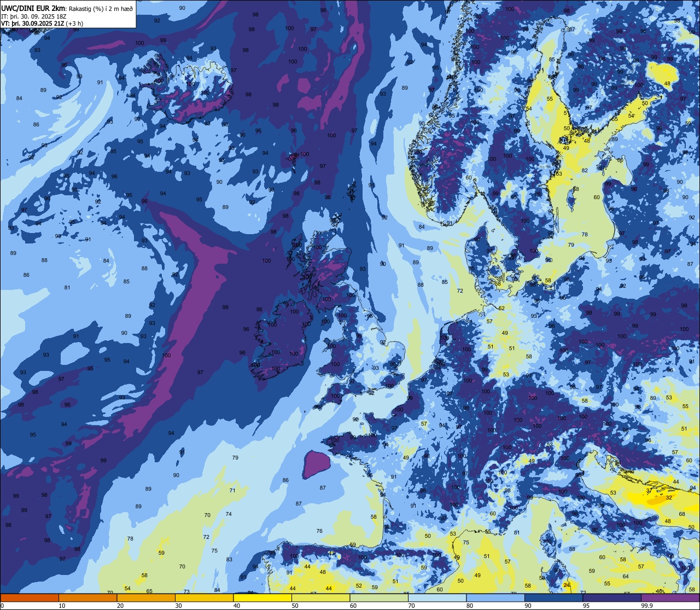
Task: Click the '76' humidity value on the map
Action: click(319, 531)
